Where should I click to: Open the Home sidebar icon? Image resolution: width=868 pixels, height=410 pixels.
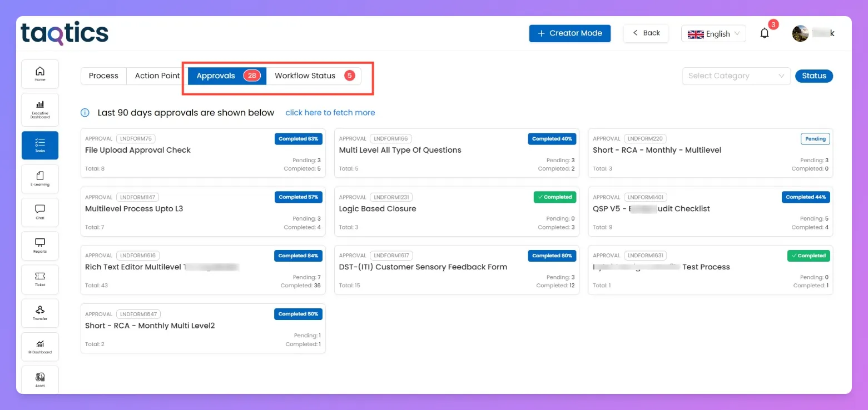[39, 74]
